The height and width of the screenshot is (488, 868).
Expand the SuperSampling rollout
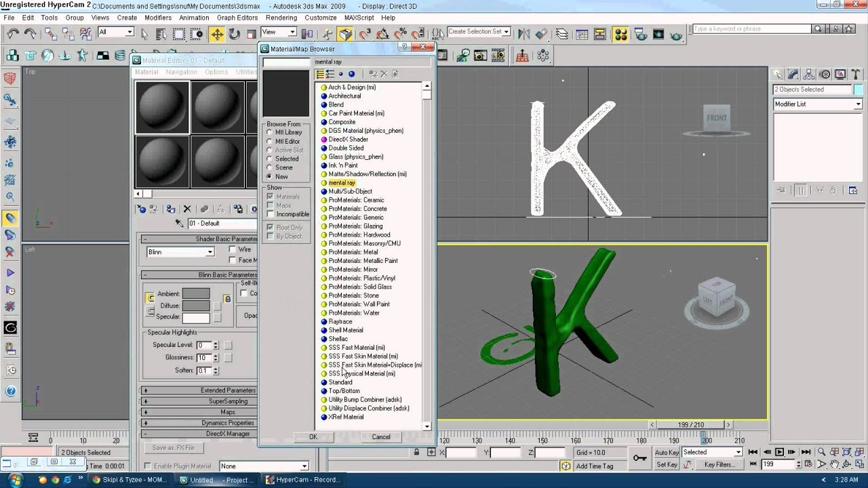pyautogui.click(x=199, y=401)
